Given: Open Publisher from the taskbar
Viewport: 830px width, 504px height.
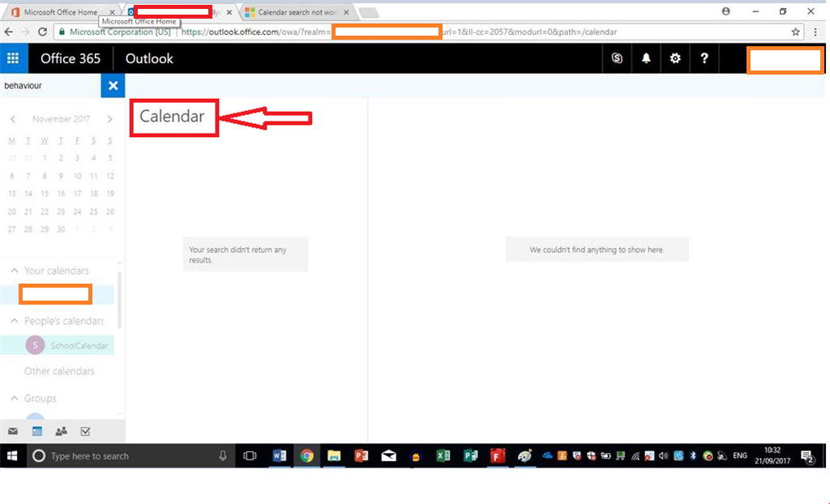Looking at the screenshot, I should pyautogui.click(x=471, y=456).
